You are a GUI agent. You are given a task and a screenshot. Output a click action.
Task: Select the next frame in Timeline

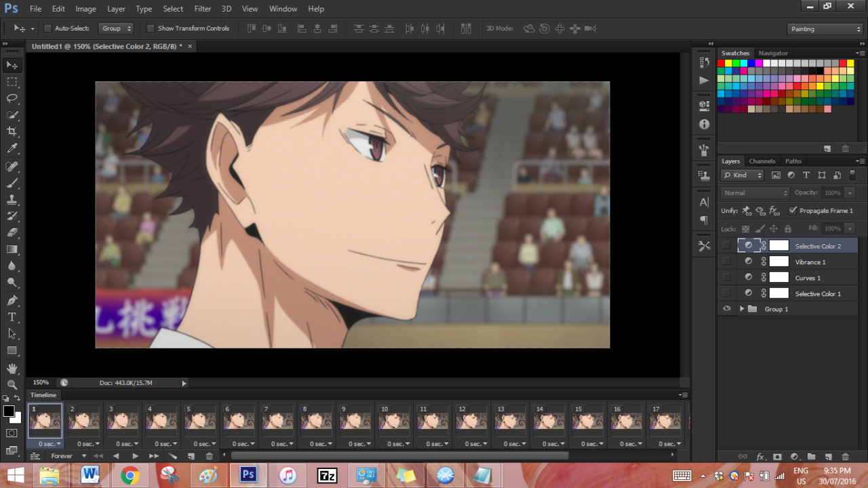click(154, 456)
